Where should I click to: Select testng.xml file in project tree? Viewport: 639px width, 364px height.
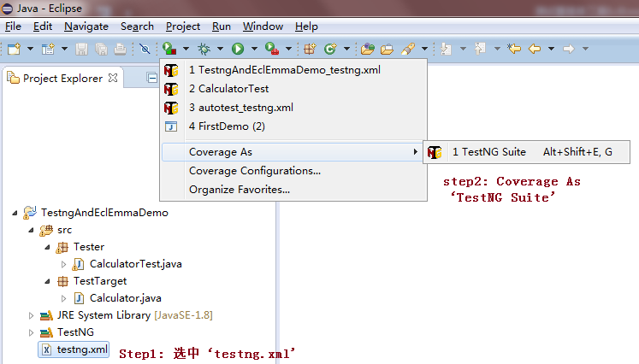[81, 349]
